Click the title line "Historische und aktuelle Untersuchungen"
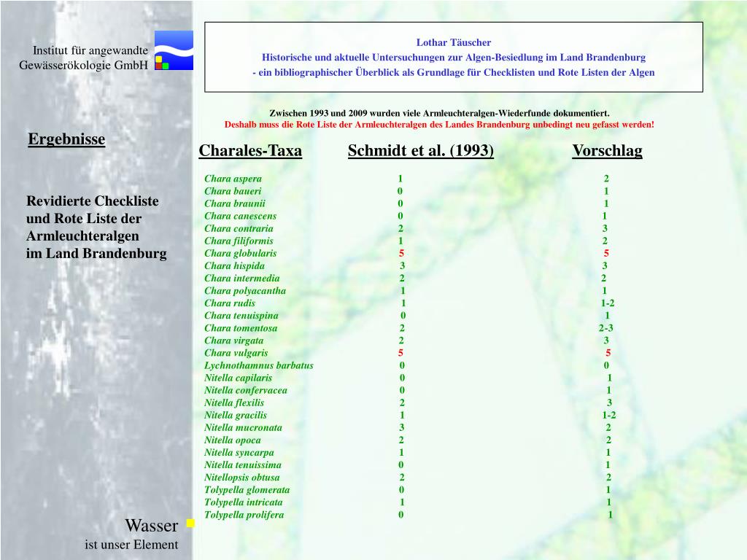 [x=454, y=58]
